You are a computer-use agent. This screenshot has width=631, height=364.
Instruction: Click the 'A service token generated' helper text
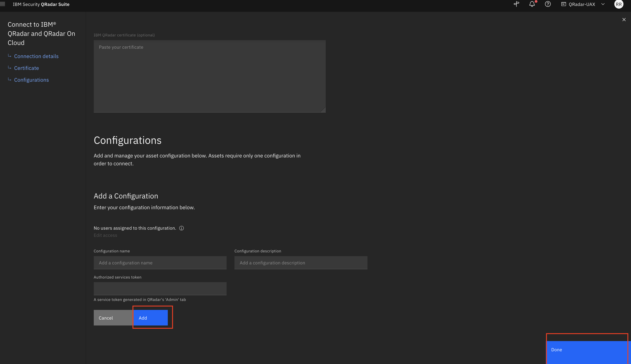[140, 300]
